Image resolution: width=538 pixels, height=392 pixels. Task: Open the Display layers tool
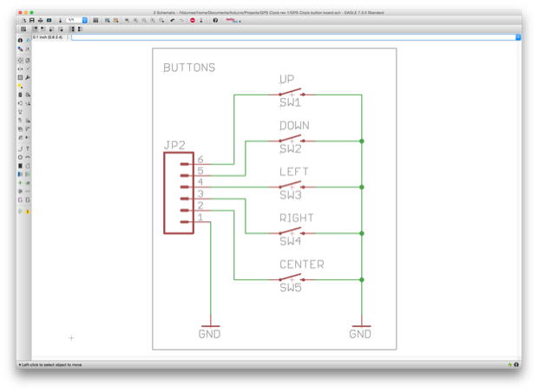20,49
